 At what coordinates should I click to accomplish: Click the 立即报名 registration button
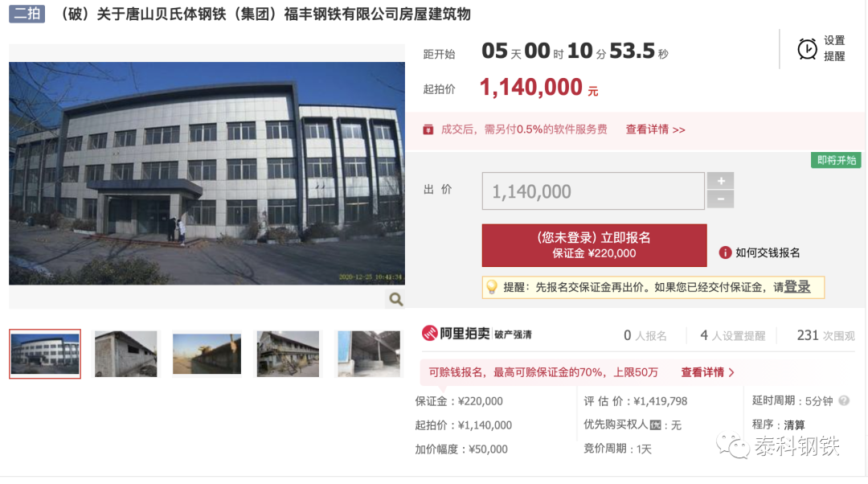point(594,245)
